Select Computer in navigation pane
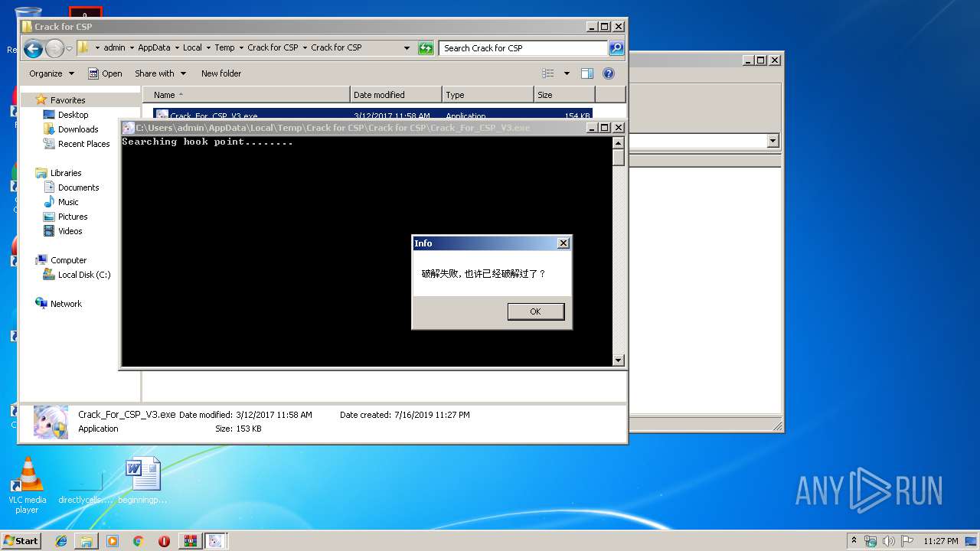 [68, 260]
